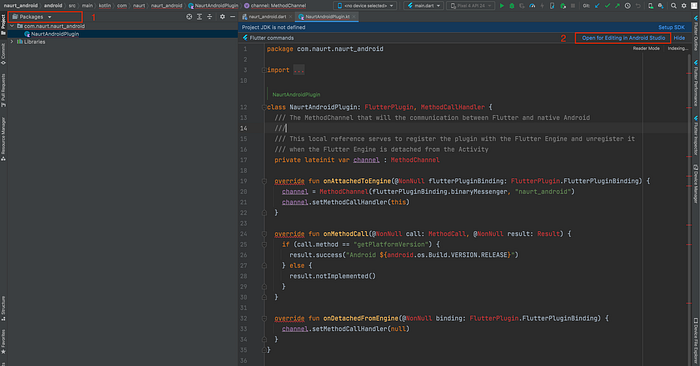
Task: Expand the Libraries node
Action: [x=12, y=42]
